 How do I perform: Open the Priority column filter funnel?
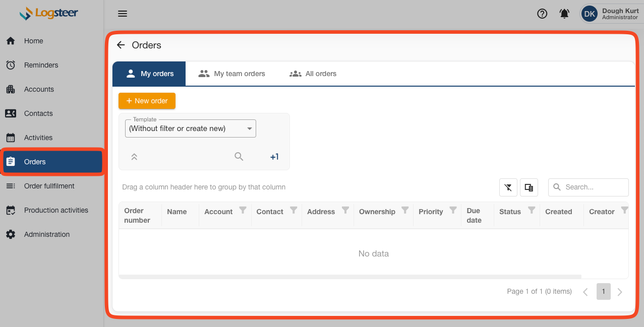(x=453, y=210)
